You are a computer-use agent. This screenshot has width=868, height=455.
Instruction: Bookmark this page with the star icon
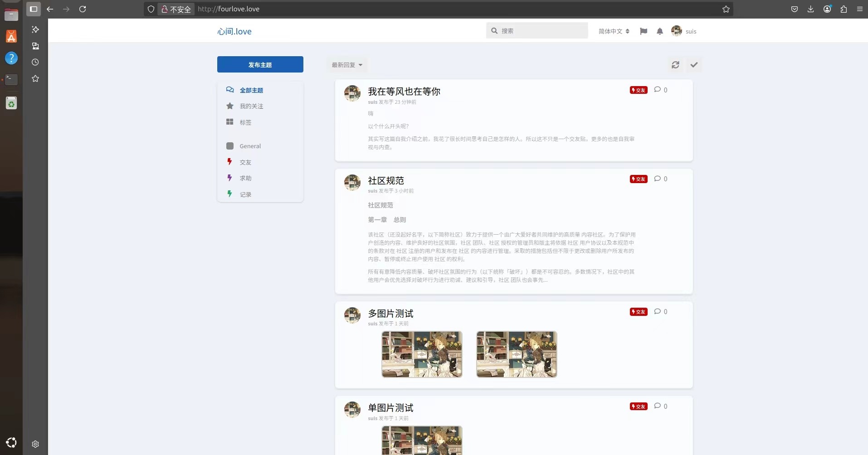click(726, 9)
